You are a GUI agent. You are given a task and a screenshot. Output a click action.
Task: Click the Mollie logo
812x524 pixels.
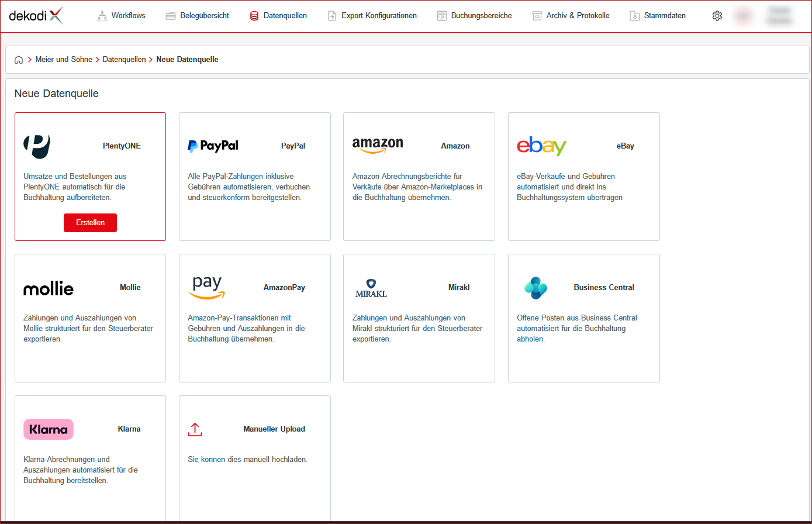(49, 288)
